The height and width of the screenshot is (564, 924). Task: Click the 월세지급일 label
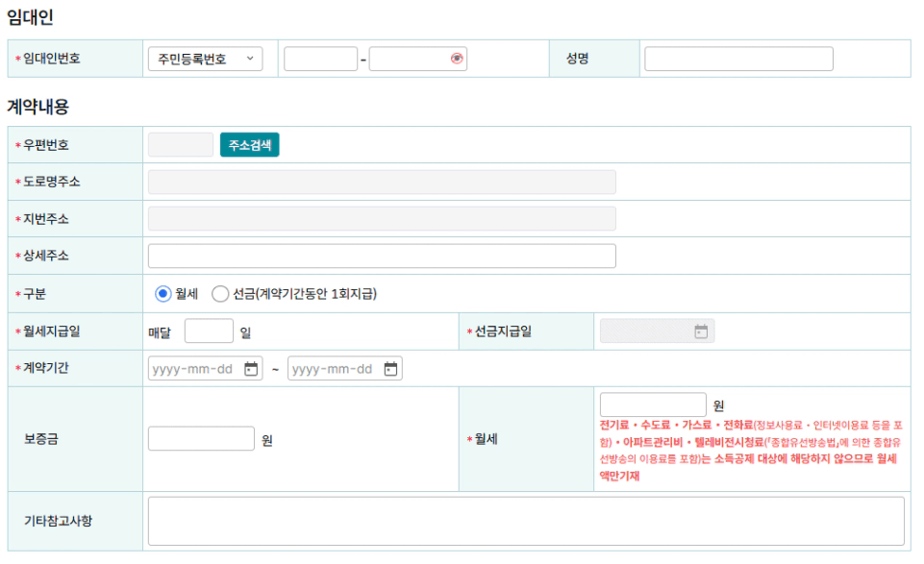click(x=51, y=331)
